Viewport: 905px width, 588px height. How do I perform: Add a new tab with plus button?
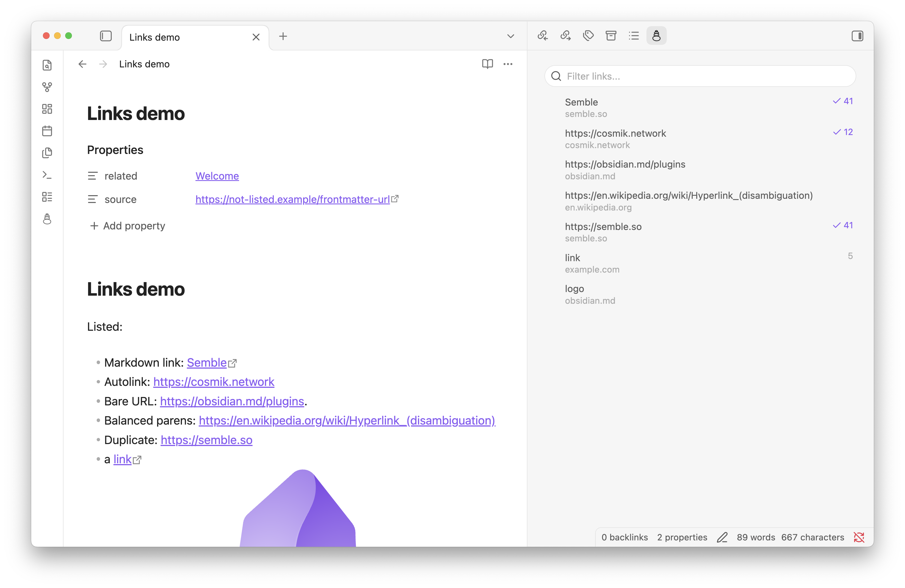pyautogui.click(x=283, y=36)
